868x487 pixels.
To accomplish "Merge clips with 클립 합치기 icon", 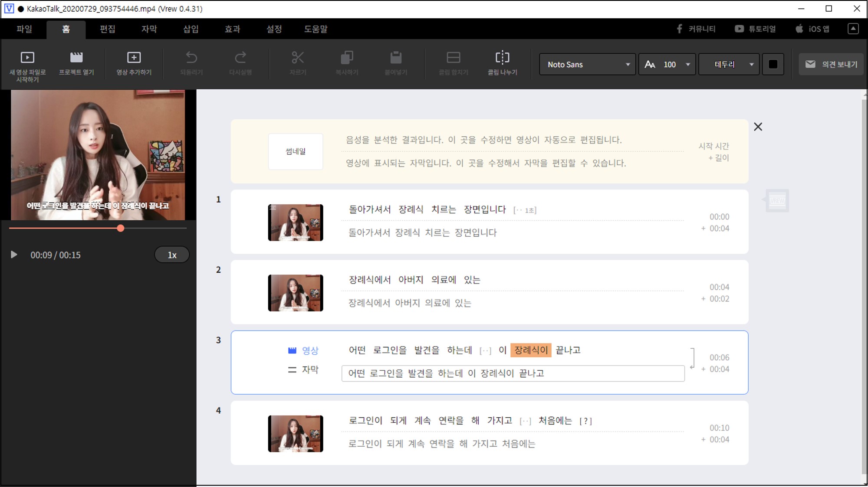I will 454,63.
